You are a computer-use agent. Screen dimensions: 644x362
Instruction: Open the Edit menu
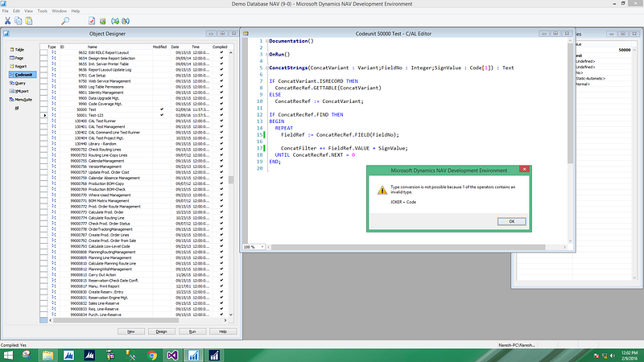(x=16, y=11)
